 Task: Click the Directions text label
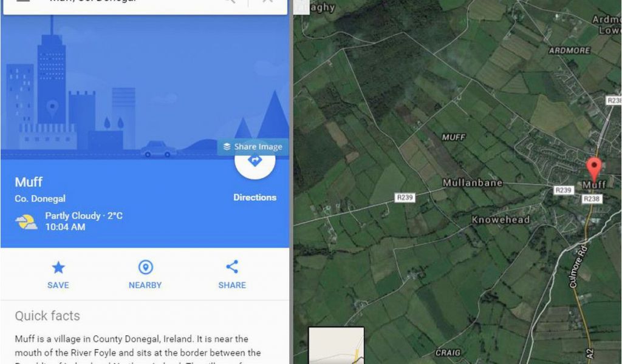click(255, 197)
